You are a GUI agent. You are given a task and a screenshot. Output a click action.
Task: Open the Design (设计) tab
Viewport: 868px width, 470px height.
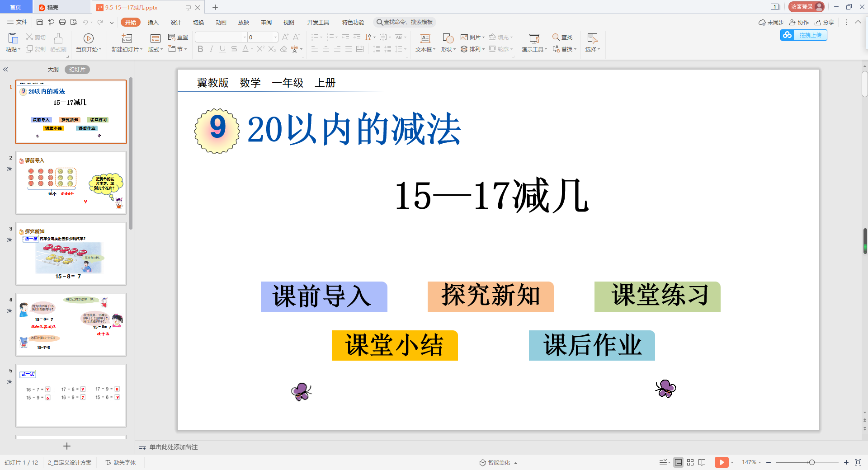(176, 22)
